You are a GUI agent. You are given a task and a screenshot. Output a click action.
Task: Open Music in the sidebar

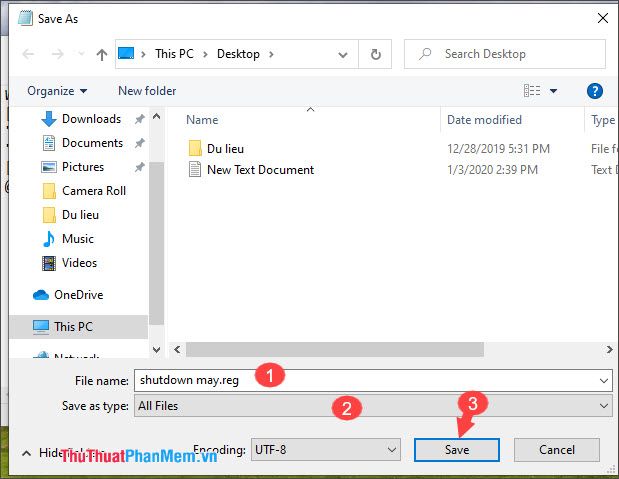tap(78, 239)
